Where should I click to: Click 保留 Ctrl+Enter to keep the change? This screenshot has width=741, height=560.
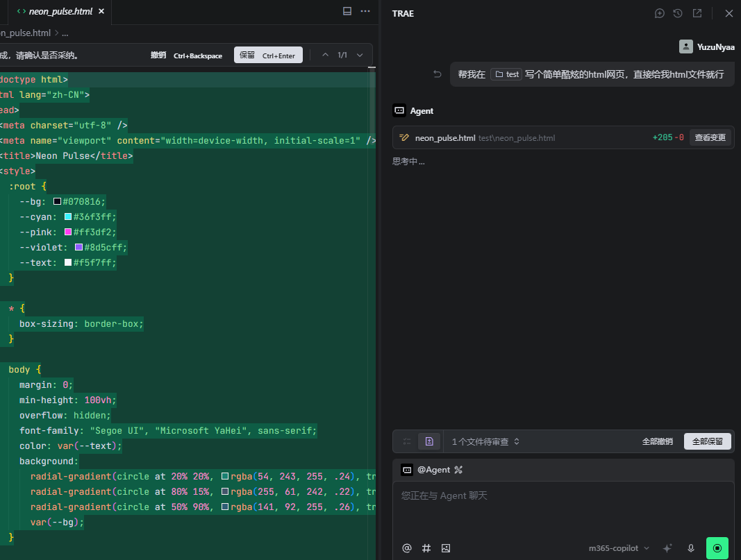click(x=268, y=56)
